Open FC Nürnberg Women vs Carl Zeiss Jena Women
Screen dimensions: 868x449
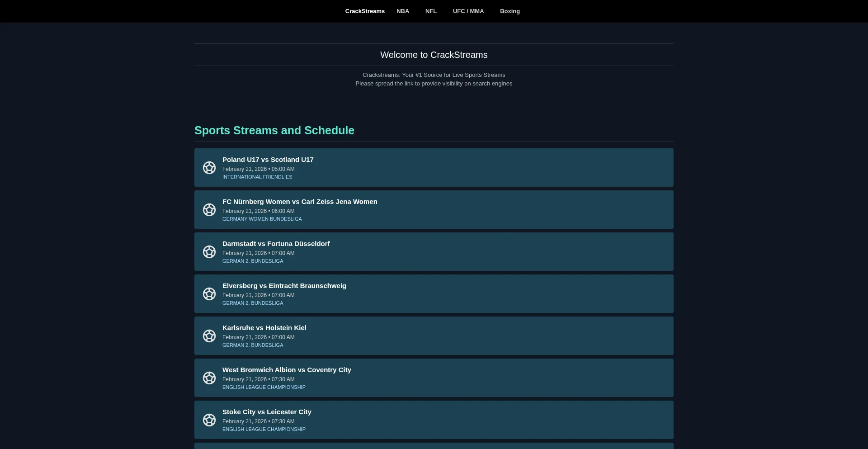click(x=434, y=210)
